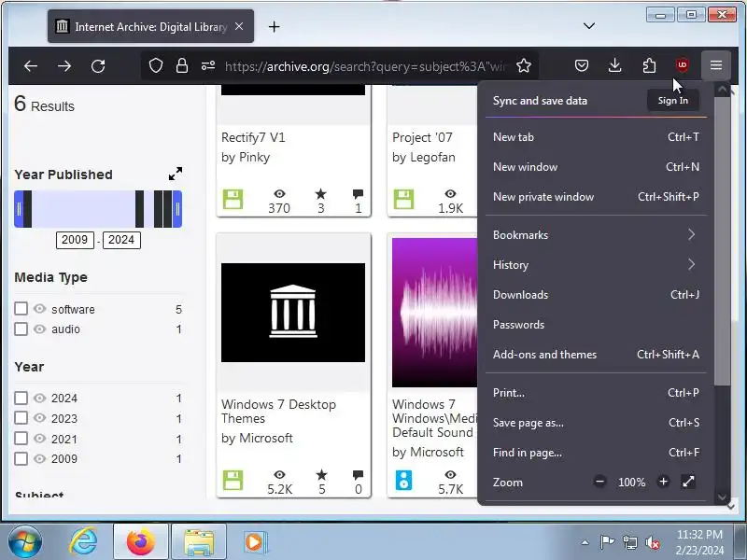The height and width of the screenshot is (560, 747).
Task: Toggle eye icon to hide 2024 results
Action: click(40, 399)
